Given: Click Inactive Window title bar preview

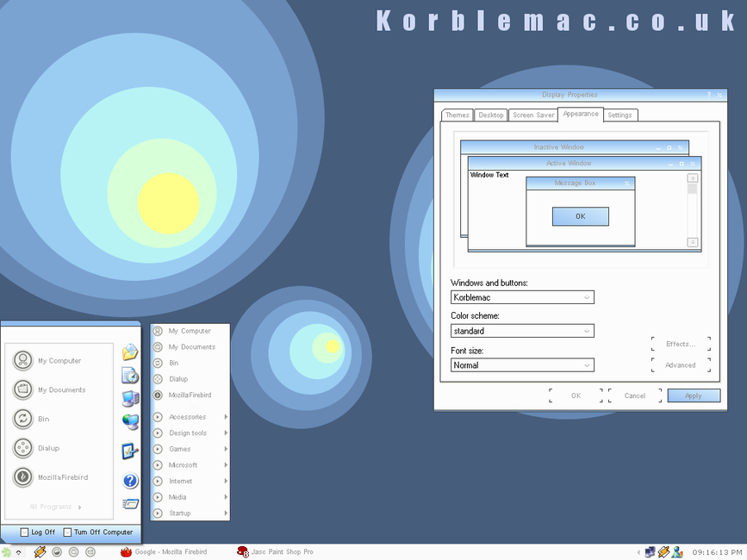Looking at the screenshot, I should pyautogui.click(x=575, y=147).
